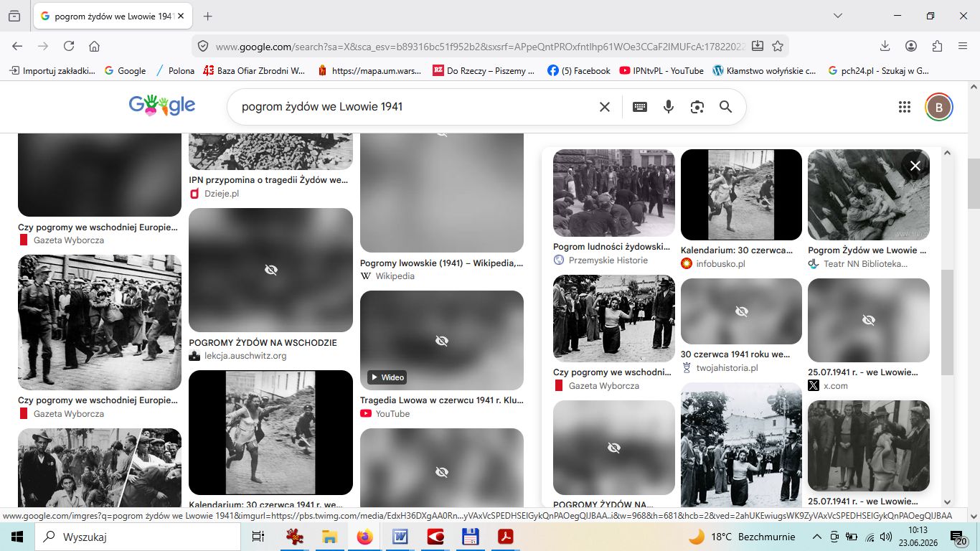Focus the Google search query field
Viewport: 980px width, 551px height.
click(415, 107)
